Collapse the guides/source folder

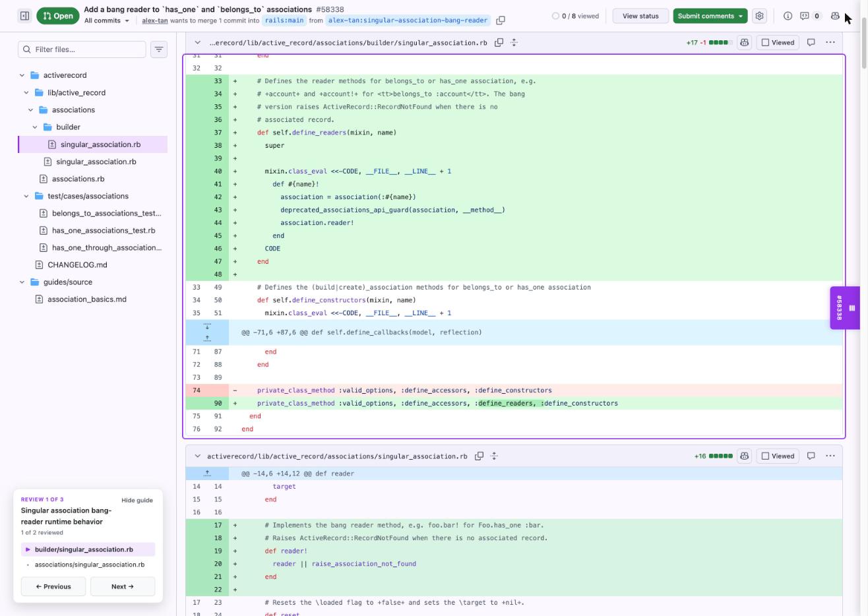[x=22, y=282]
